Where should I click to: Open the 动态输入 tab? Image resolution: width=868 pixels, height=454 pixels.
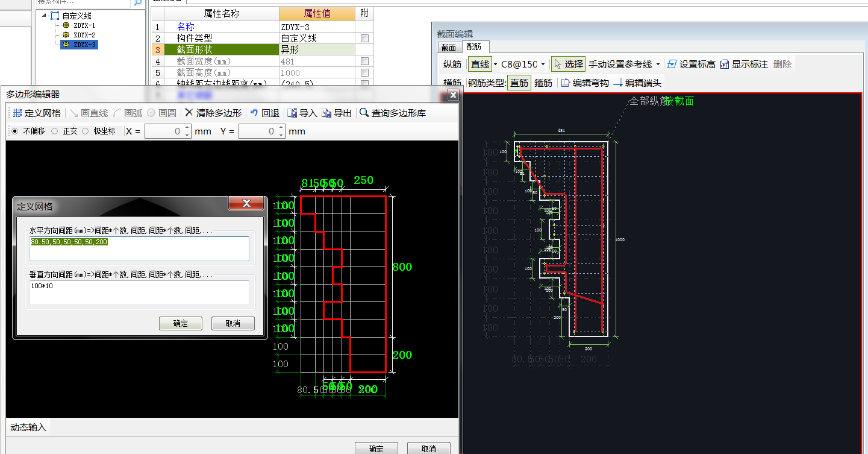[28, 427]
